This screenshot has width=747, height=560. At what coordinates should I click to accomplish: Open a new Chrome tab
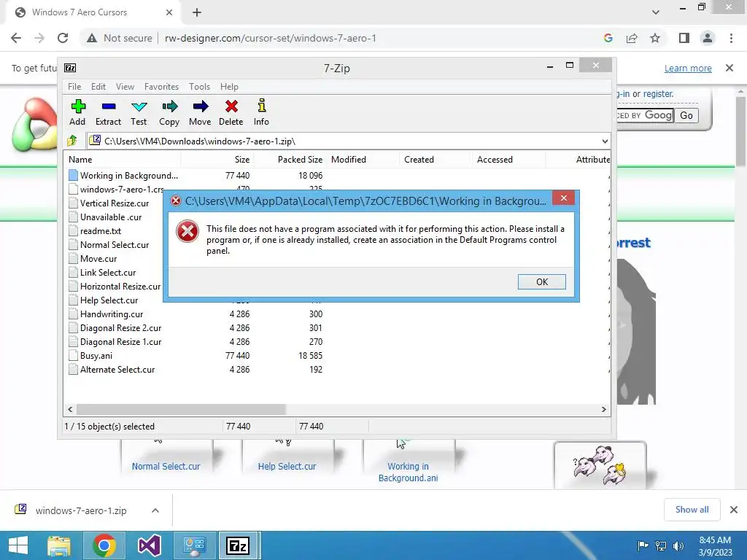(x=197, y=12)
